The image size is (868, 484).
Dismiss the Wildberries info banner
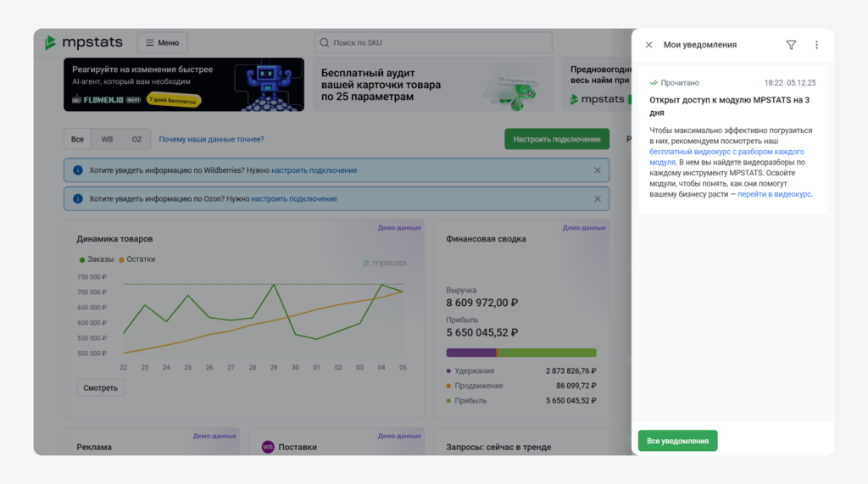coord(597,170)
